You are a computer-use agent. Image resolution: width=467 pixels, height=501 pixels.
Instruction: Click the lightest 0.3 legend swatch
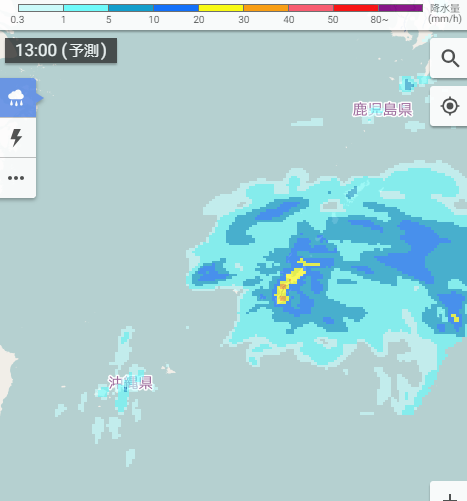tap(41, 8)
